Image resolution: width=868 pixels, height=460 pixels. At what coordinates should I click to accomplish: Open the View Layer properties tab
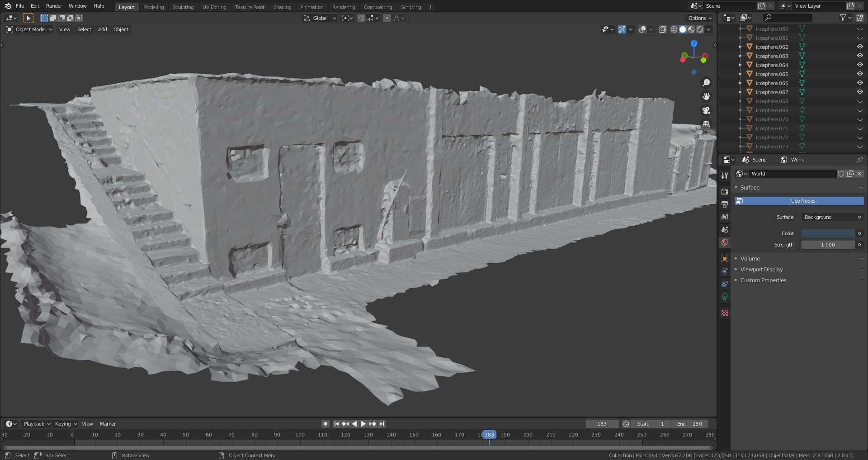[725, 217]
